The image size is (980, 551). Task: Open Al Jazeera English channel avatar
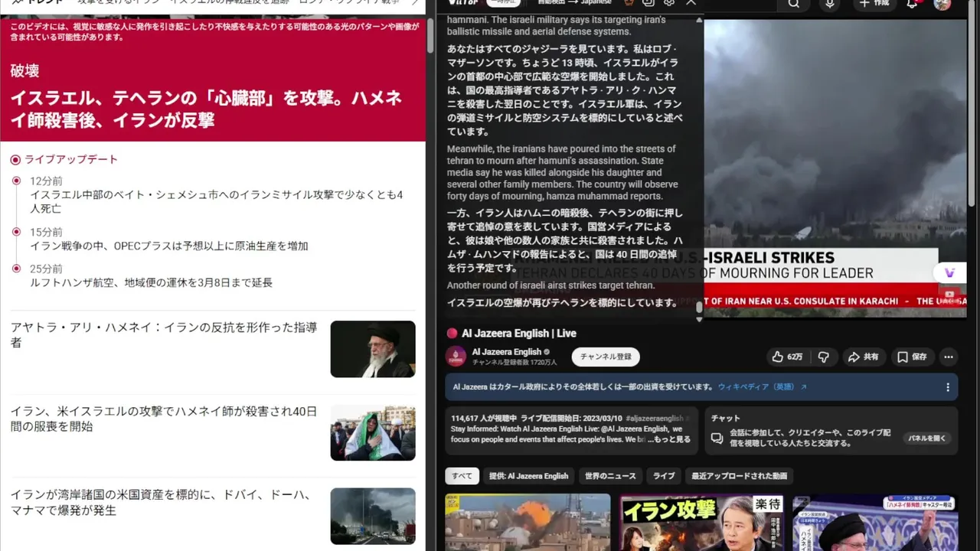[x=456, y=357]
